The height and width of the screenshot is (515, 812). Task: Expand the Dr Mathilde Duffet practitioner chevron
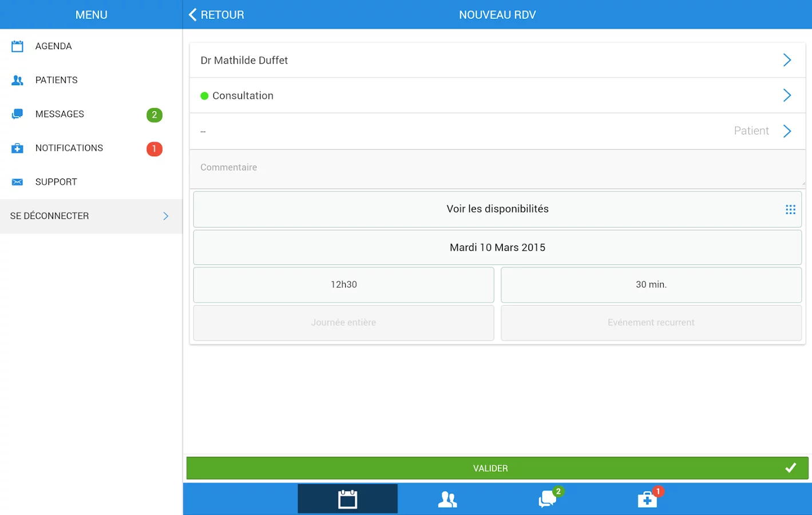[x=787, y=60]
